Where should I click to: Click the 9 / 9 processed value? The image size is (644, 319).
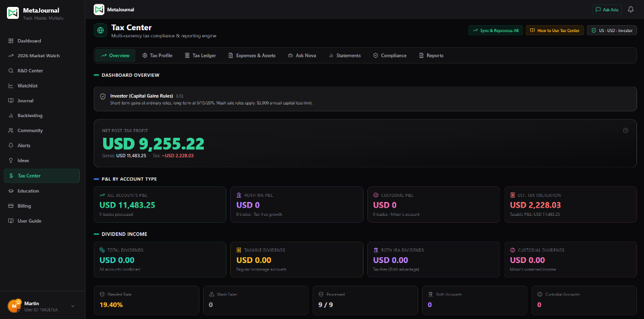[x=326, y=305]
